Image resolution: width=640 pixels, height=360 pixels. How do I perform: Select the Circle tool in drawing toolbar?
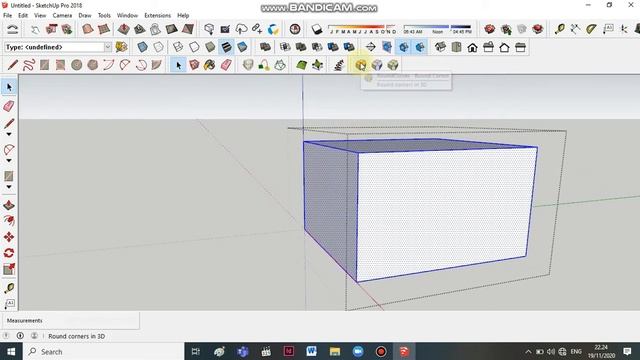(x=76, y=65)
